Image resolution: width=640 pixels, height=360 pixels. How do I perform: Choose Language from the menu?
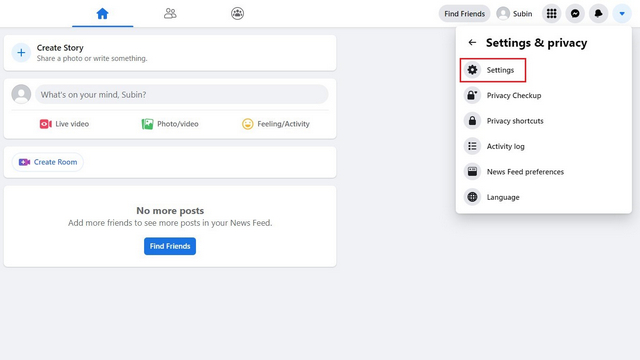click(x=543, y=197)
